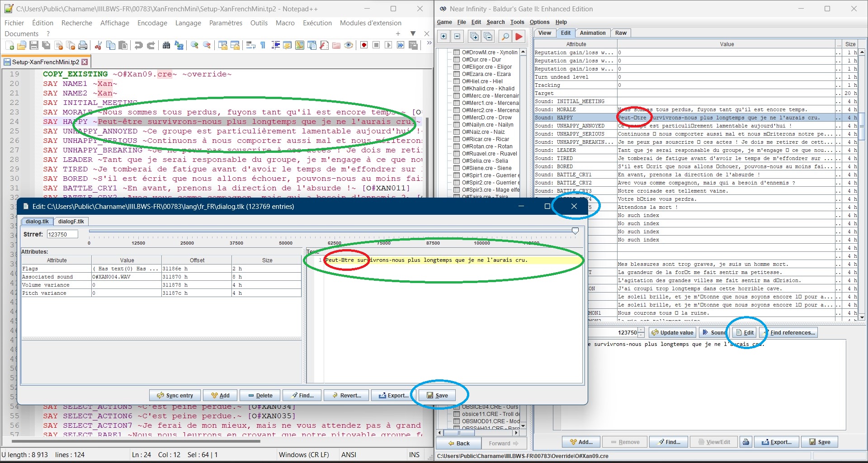This screenshot has width=868, height=463.
Task: Click the Print icon in Notepad++ toolbar
Action: (x=82, y=45)
